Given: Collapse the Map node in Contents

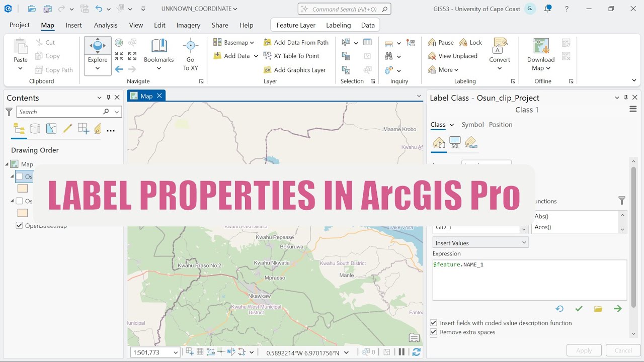Looking at the screenshot, I should [8, 164].
